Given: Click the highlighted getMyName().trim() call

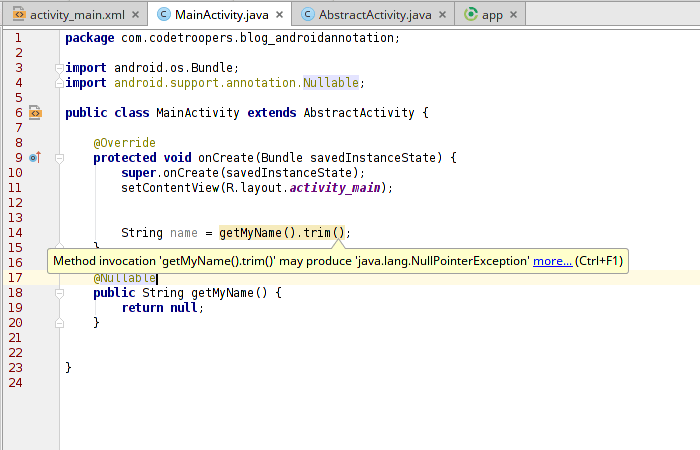Looking at the screenshot, I should click(x=281, y=233).
